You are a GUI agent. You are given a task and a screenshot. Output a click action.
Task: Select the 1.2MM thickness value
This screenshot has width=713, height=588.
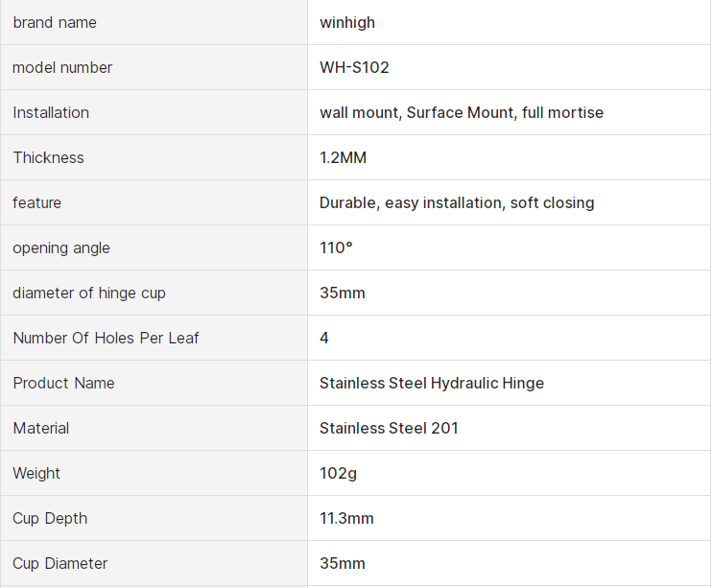(x=343, y=157)
